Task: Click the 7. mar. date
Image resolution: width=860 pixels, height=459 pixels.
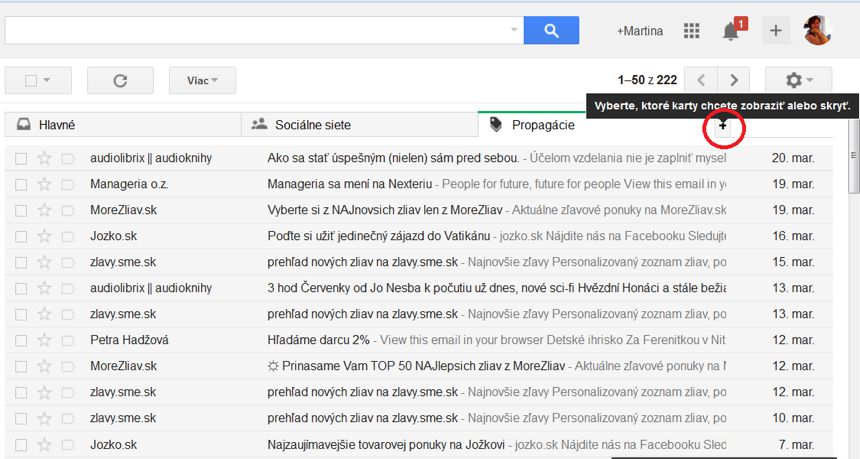Action: 796,444
